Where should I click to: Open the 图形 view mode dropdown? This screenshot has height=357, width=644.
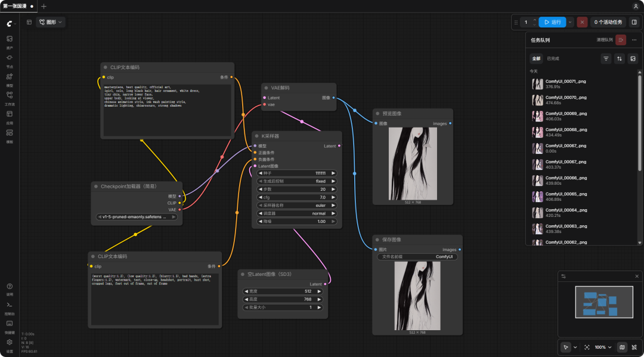(x=51, y=22)
